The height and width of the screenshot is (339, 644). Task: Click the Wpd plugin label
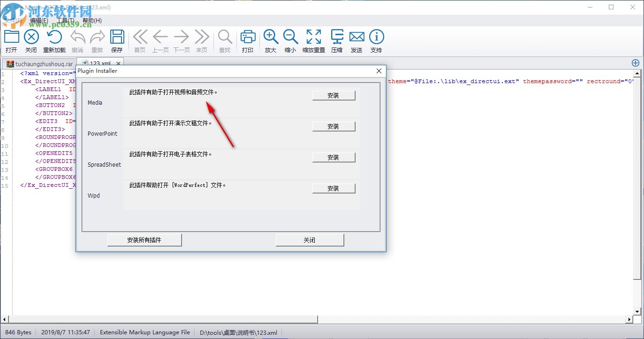[94, 196]
